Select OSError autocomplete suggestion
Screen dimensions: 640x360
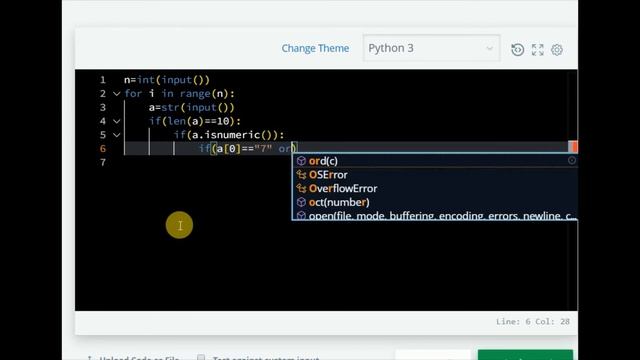[435, 175]
